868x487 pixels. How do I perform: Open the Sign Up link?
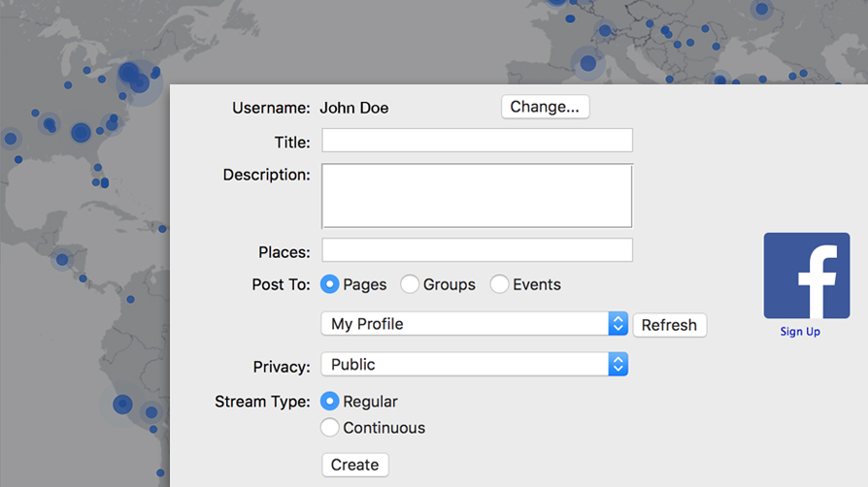[x=800, y=332]
